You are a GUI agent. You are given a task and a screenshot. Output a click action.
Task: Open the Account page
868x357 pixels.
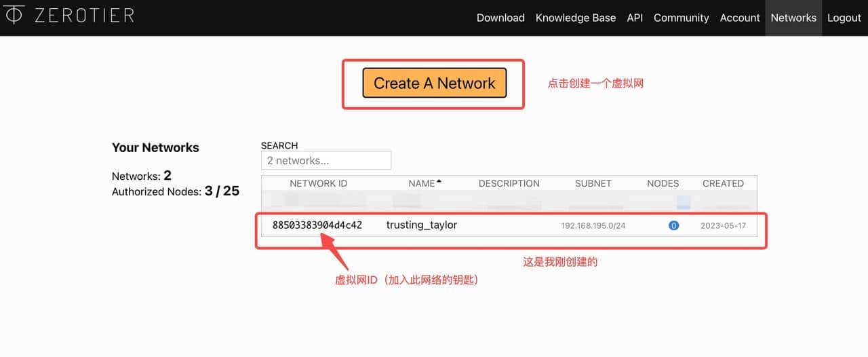[x=740, y=18]
